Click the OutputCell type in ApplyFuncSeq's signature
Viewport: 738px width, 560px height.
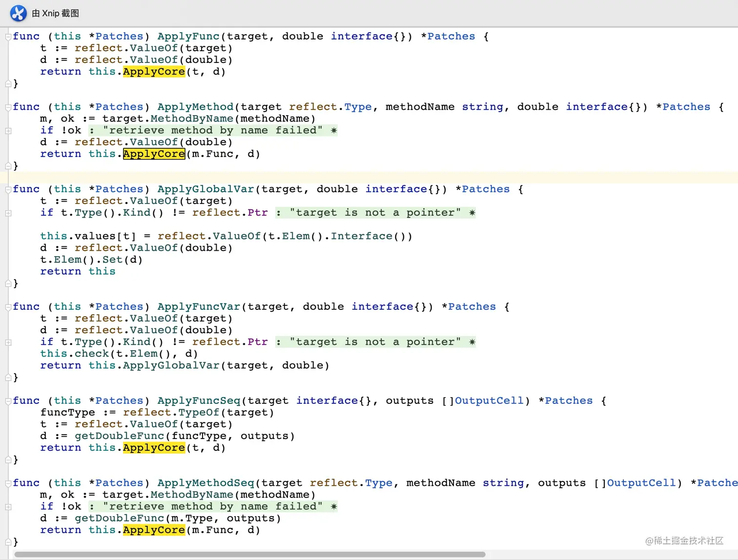click(489, 401)
